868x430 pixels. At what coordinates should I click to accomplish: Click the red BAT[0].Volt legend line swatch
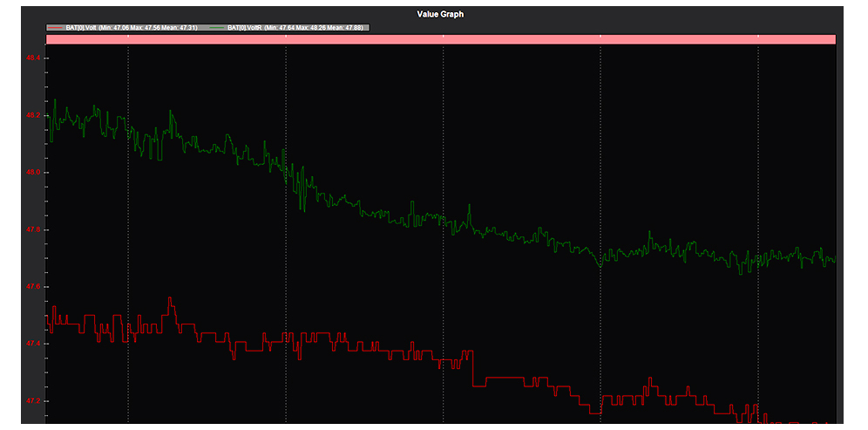[x=56, y=28]
